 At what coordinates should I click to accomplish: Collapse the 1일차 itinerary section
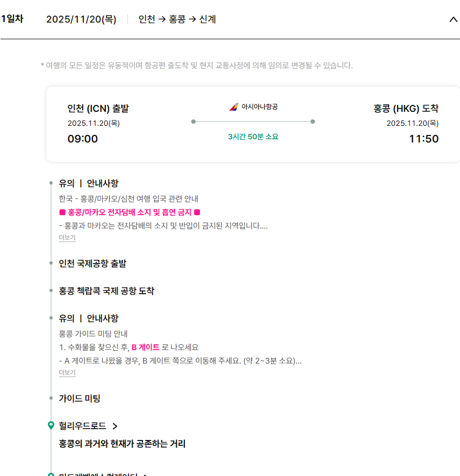tap(452, 20)
